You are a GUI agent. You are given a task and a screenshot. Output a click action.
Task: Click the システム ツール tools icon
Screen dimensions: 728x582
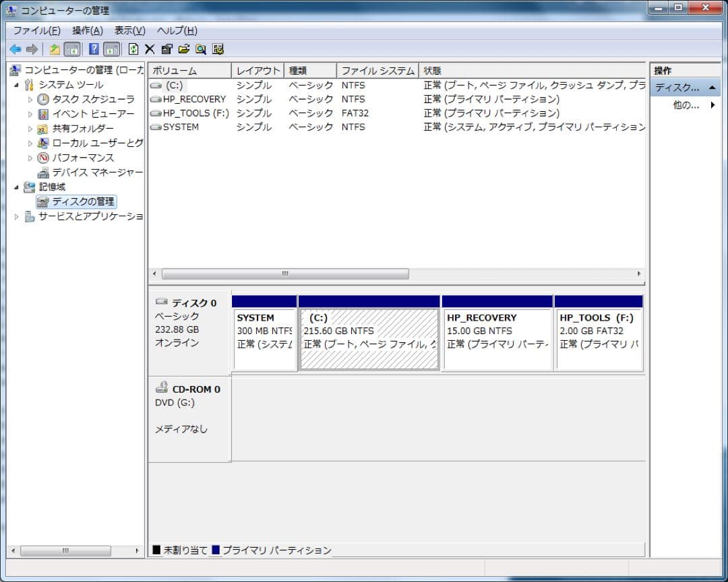point(29,85)
